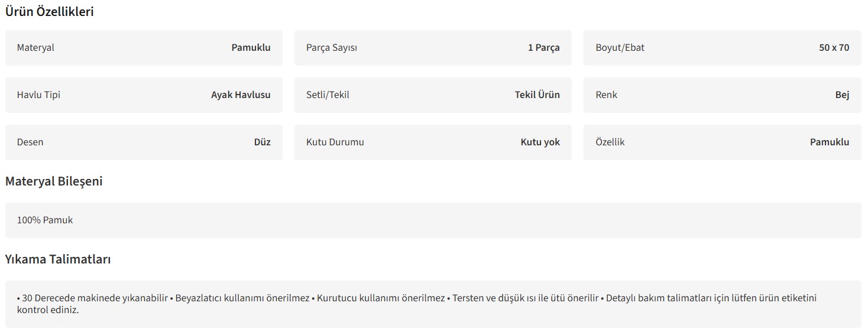Click the Setli/Tekil label
The width and height of the screenshot is (868, 332).
[328, 95]
